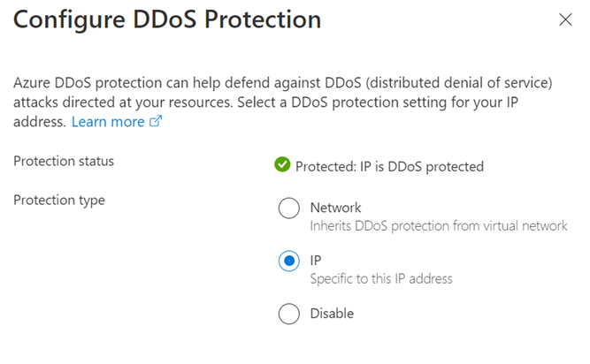The height and width of the screenshot is (364, 590).
Task: Click the Disable option label text
Action: click(x=332, y=314)
